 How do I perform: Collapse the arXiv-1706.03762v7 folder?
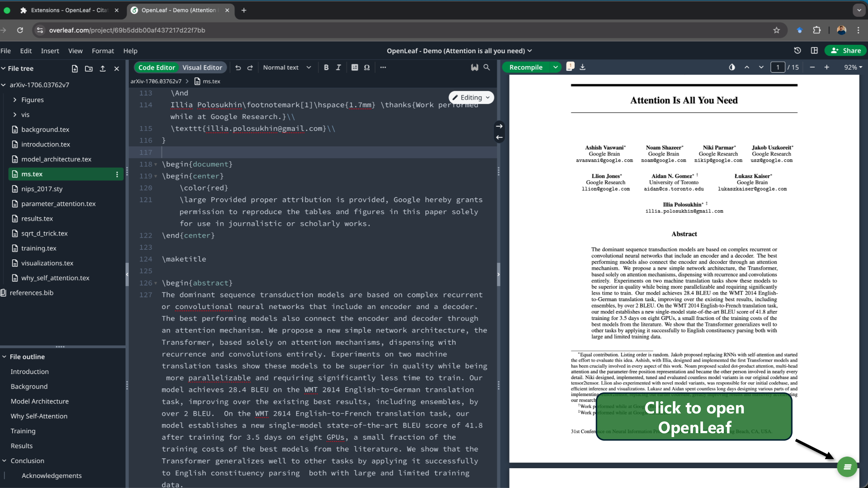[x=4, y=85]
